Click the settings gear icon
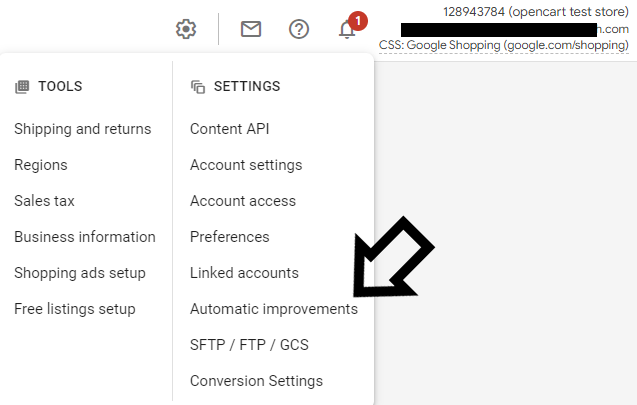Image resolution: width=637 pixels, height=405 pixels. 186,29
